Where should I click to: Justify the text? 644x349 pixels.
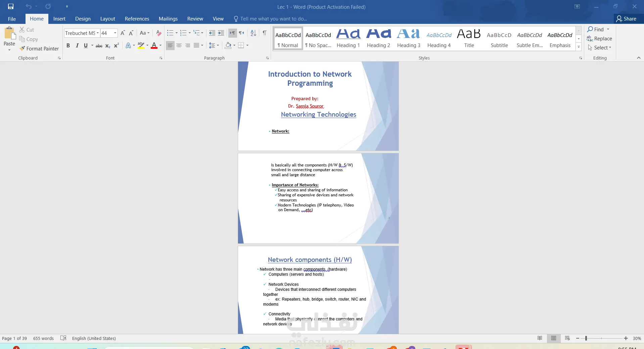click(x=196, y=45)
